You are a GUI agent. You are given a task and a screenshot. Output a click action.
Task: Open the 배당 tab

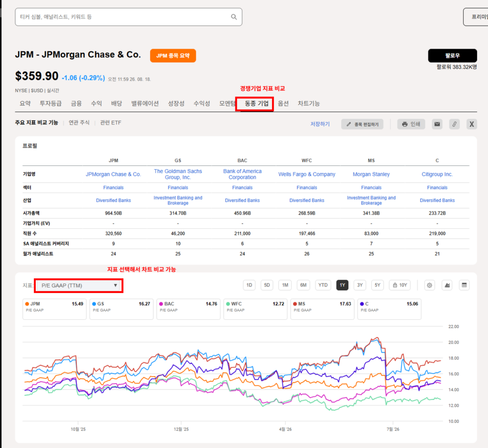[x=116, y=103]
